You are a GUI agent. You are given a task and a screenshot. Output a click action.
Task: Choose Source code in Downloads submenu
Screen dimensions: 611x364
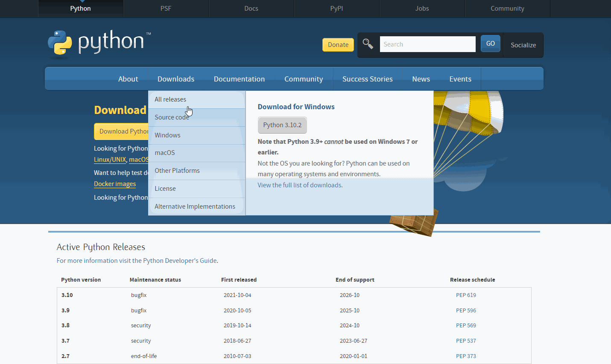click(196, 117)
